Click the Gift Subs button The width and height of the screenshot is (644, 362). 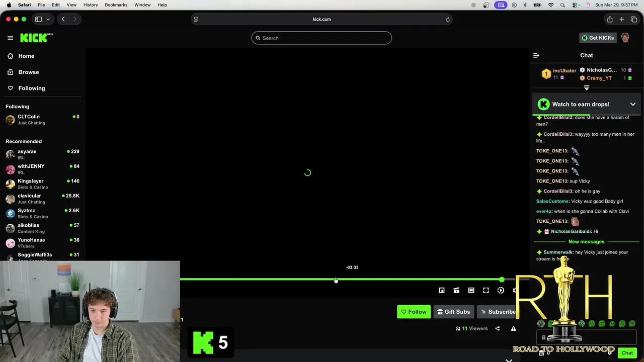pos(453,312)
